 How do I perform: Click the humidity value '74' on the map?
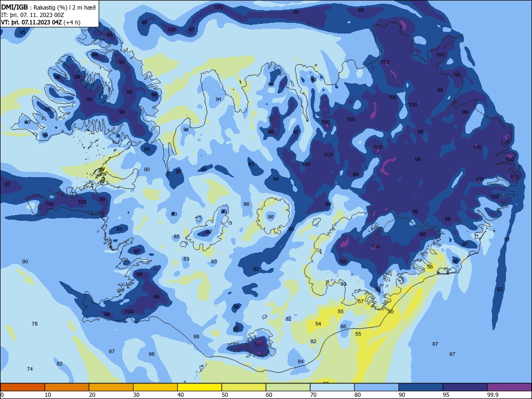30,369
